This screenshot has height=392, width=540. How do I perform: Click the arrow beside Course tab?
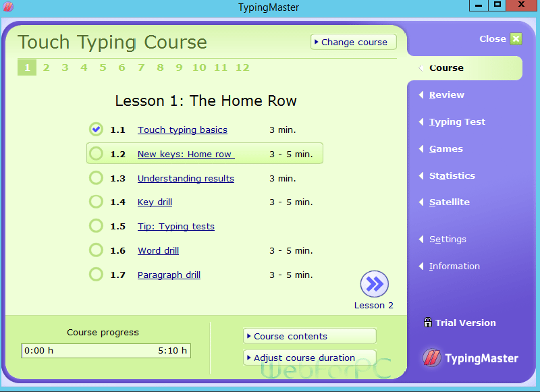click(x=421, y=67)
